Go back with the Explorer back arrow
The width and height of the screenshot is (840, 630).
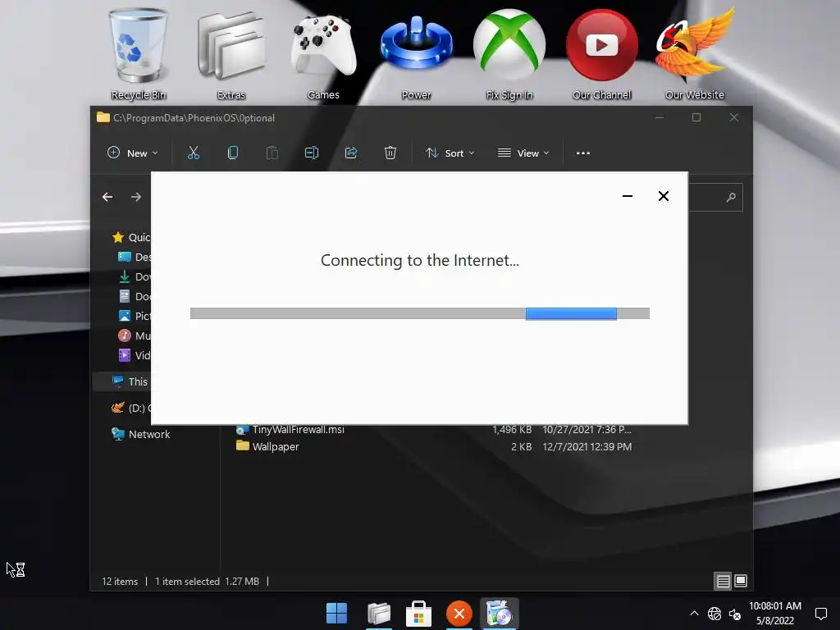[107, 197]
